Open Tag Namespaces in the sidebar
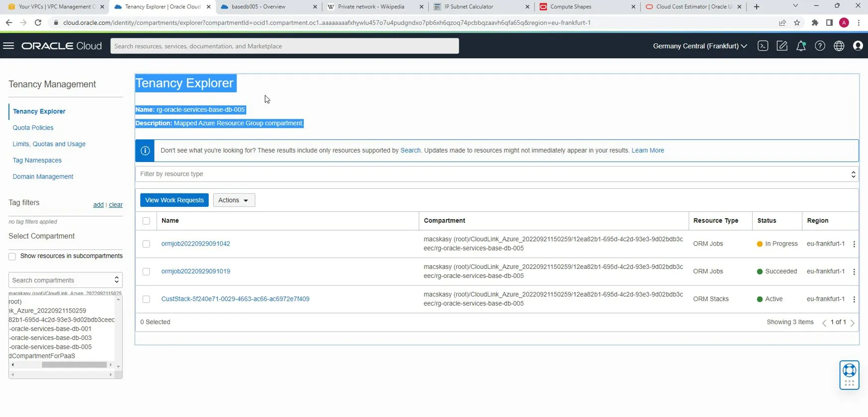868x417 pixels. pyautogui.click(x=37, y=161)
